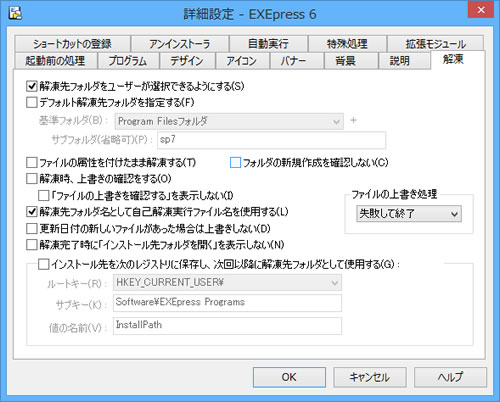Select the デザイン tab
This screenshot has height=402, width=500.
point(187,61)
